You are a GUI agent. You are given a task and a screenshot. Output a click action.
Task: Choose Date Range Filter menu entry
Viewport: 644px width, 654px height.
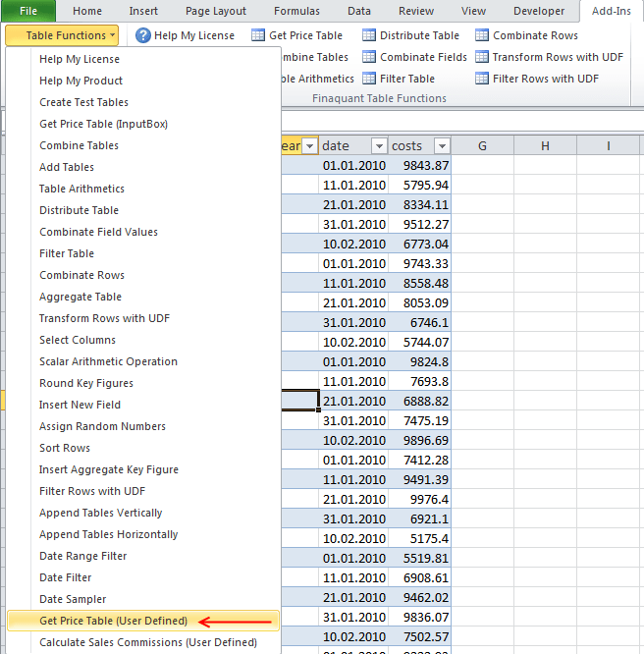point(143,556)
